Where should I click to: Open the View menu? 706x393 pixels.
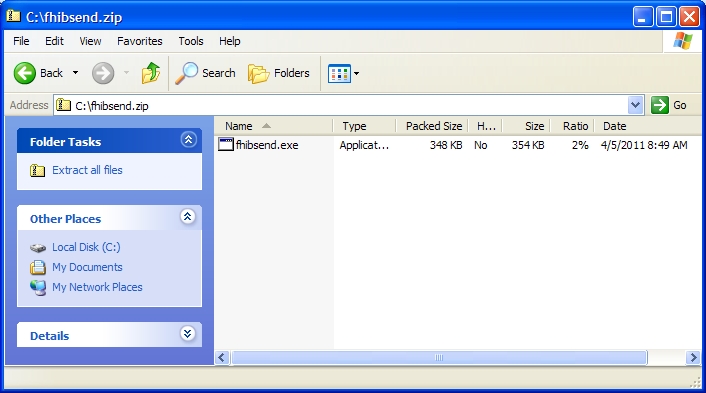point(90,41)
